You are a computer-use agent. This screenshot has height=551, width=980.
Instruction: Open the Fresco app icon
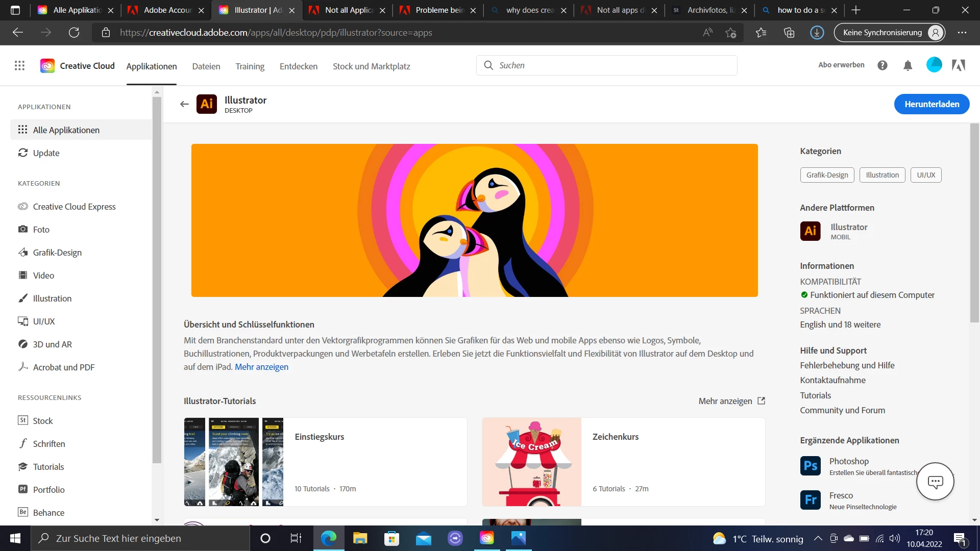tap(810, 500)
